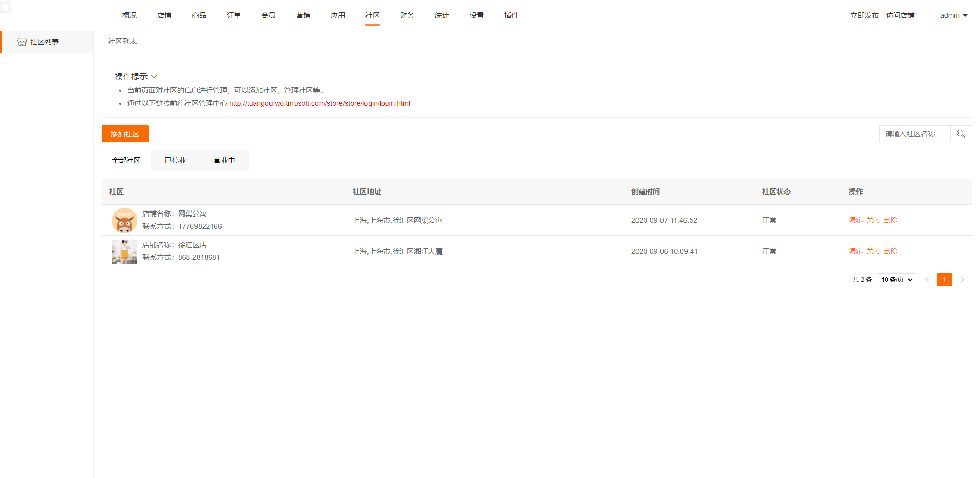
Task: Click the store icon beside 社区列表
Action: 22,42
